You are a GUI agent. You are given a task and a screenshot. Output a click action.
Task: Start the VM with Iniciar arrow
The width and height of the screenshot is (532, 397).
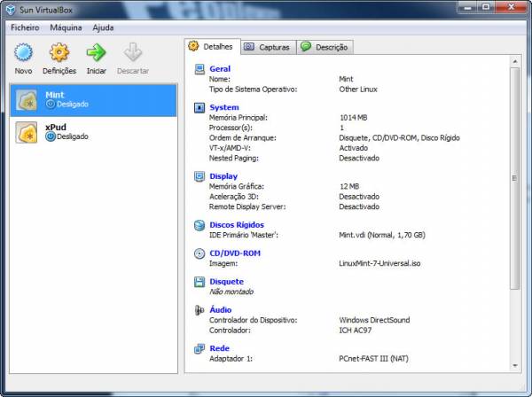[x=96, y=54]
